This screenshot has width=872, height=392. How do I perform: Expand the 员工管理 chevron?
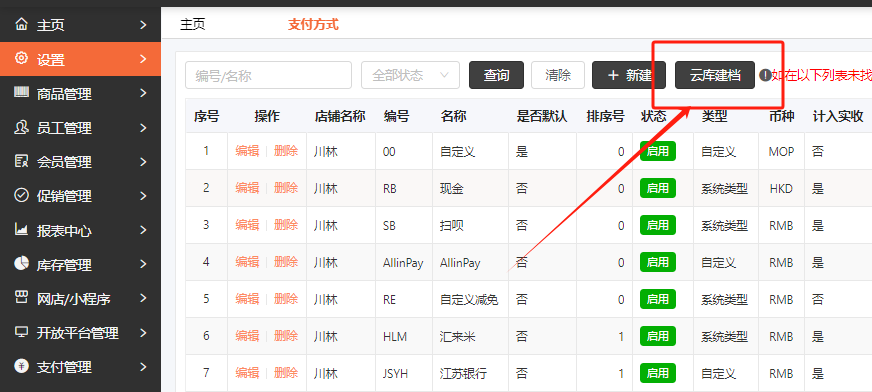click(143, 128)
